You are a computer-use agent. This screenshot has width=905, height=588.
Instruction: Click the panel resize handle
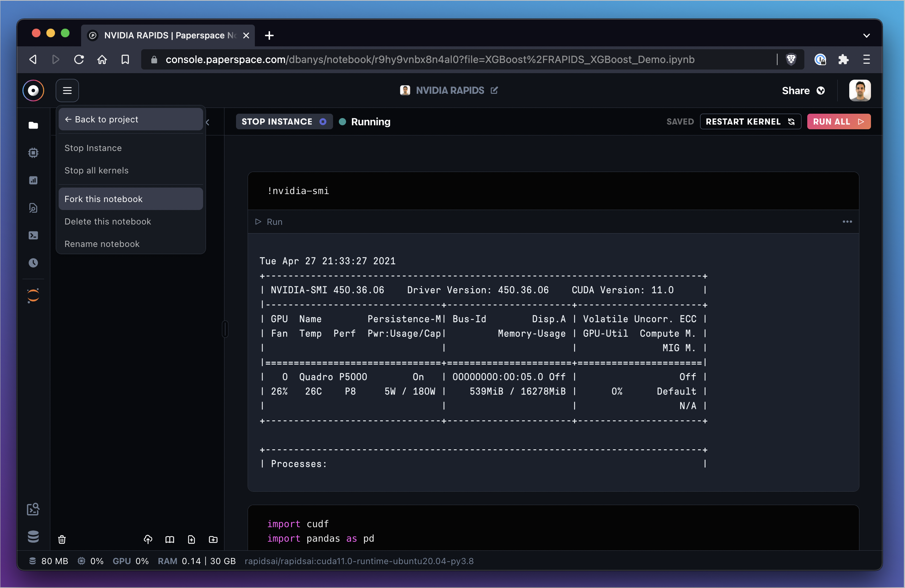coord(225,329)
